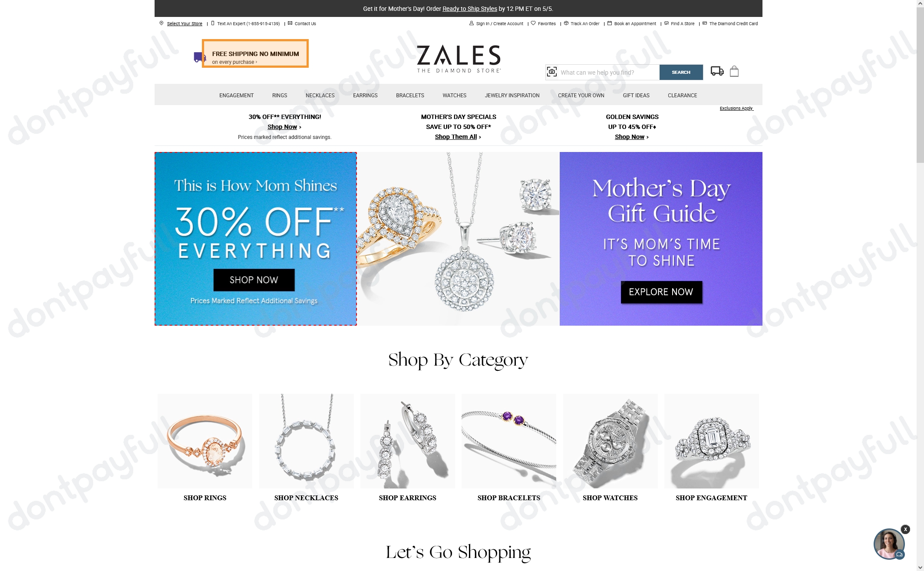Screen dimensions: 924x571
Task: Open the Shop Watches category thumbnail
Action: click(610, 441)
